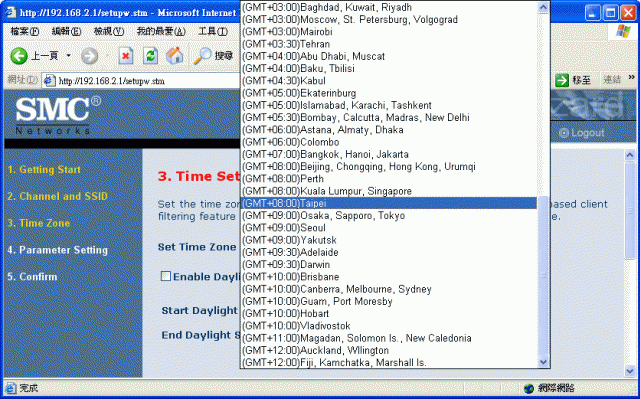Click the Home icon in toolbar
640x399 pixels.
(174, 56)
